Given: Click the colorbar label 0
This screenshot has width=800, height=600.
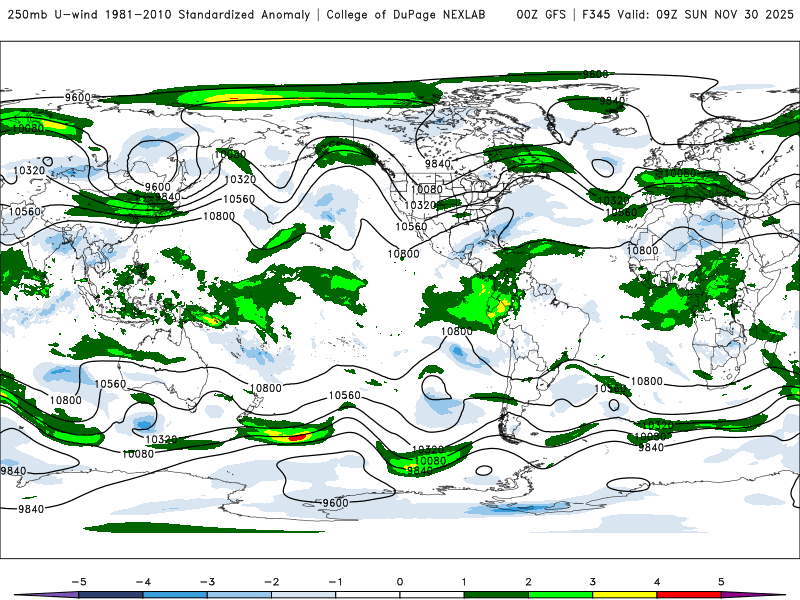Looking at the screenshot, I should coord(400,582).
